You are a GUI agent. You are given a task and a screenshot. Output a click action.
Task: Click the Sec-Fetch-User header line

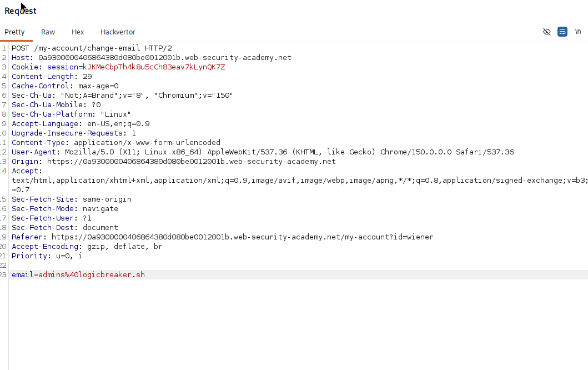[x=52, y=218]
